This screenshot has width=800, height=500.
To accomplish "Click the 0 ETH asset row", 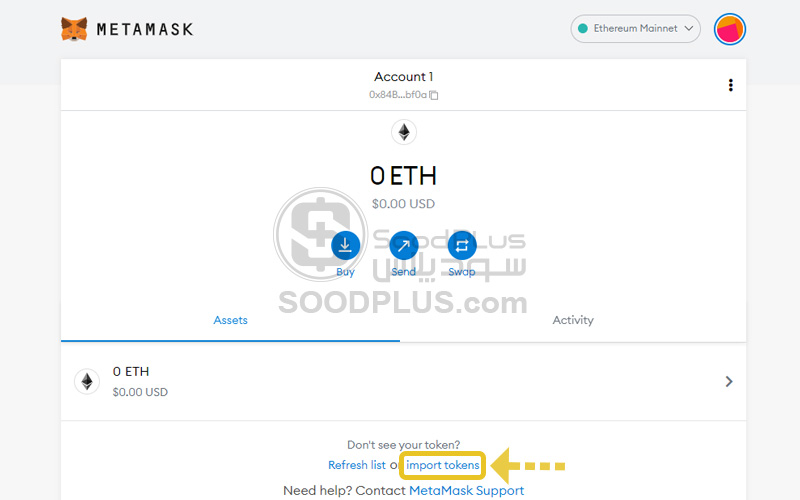I will coord(403,382).
